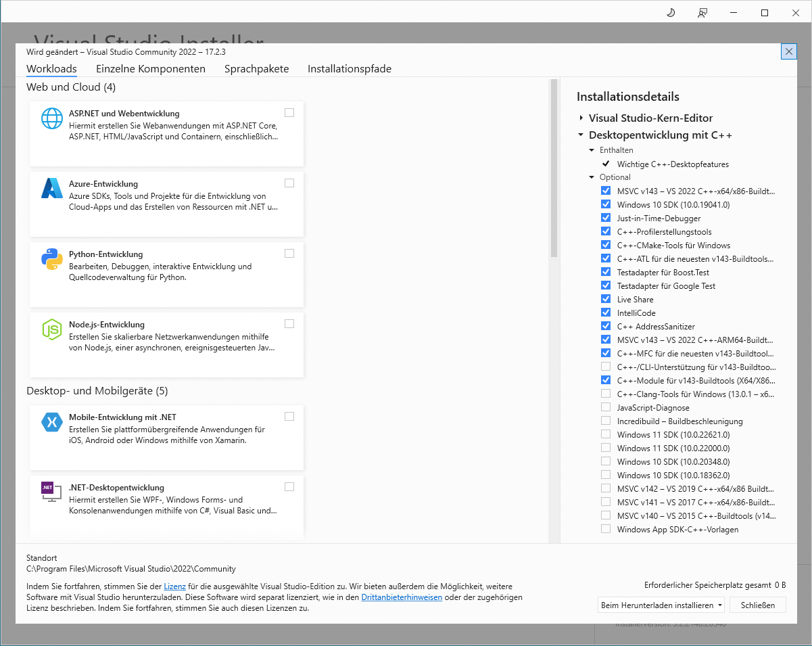812x646 pixels.
Task: Open the feedback icon in title bar
Action: [x=702, y=13]
